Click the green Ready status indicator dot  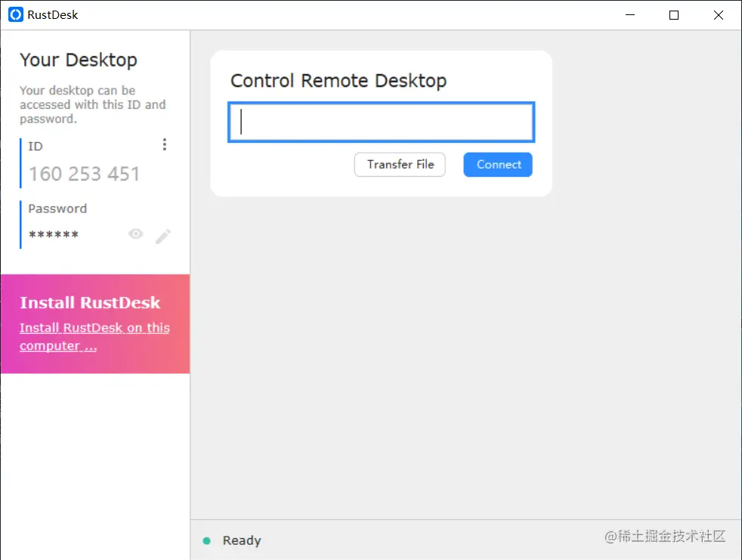207,540
